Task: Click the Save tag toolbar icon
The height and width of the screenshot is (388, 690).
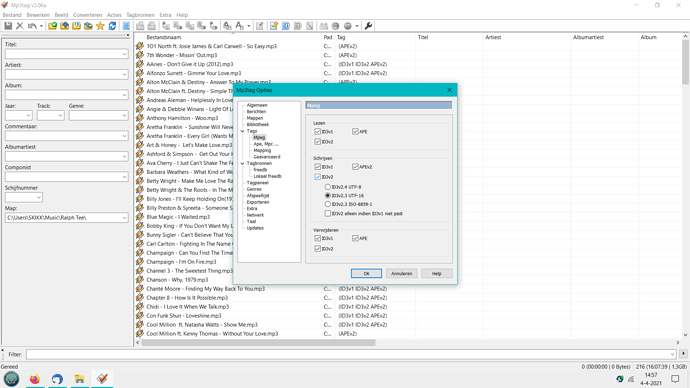Action: 8,26
